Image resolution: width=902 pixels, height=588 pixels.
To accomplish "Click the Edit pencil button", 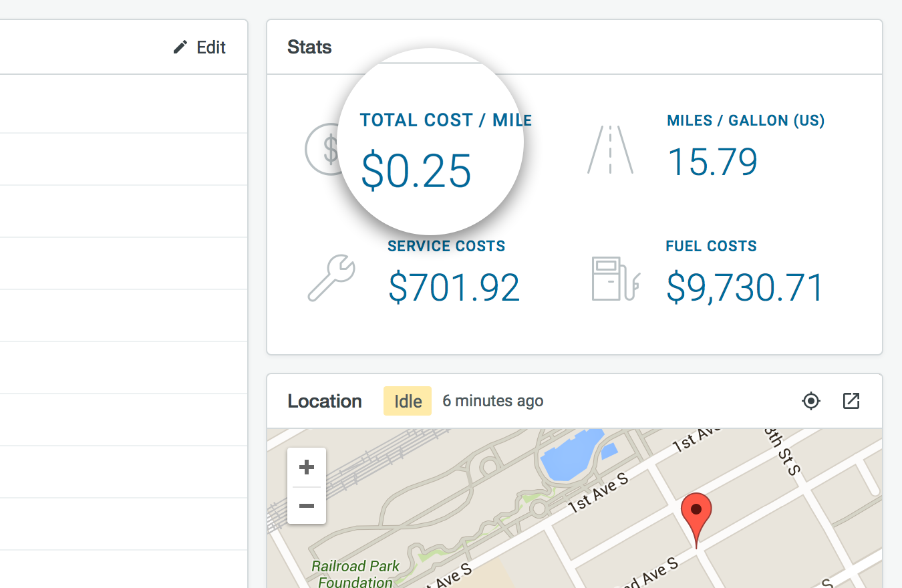I will click(200, 47).
